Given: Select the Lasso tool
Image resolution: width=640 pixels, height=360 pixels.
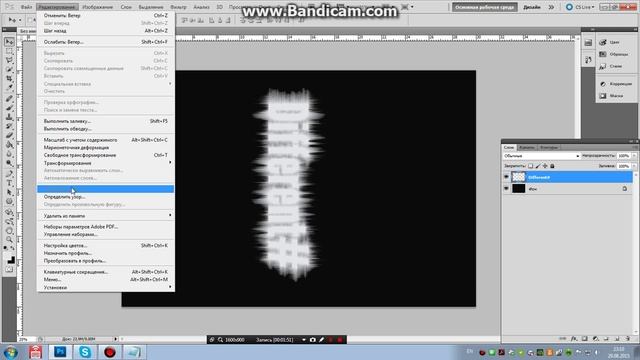Looking at the screenshot, I should (9, 60).
